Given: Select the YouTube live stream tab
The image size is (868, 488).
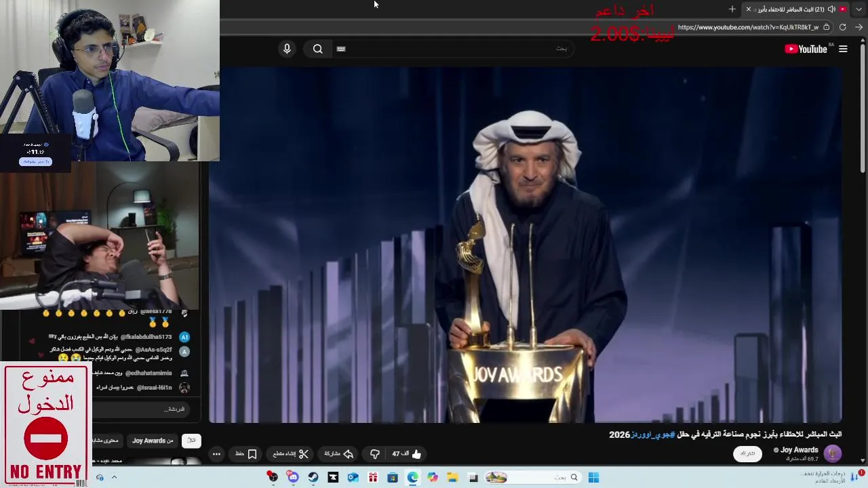Looking at the screenshot, I should click(796, 9).
